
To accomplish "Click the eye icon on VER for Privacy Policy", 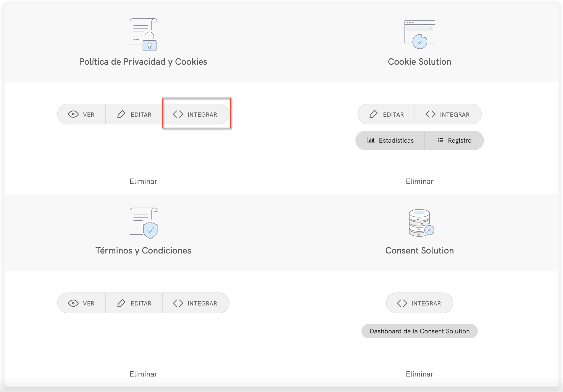I will pyautogui.click(x=73, y=114).
